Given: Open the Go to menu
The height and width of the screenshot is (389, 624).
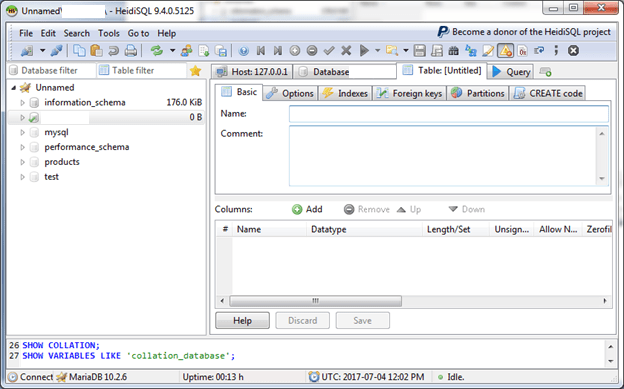Looking at the screenshot, I should [138, 33].
